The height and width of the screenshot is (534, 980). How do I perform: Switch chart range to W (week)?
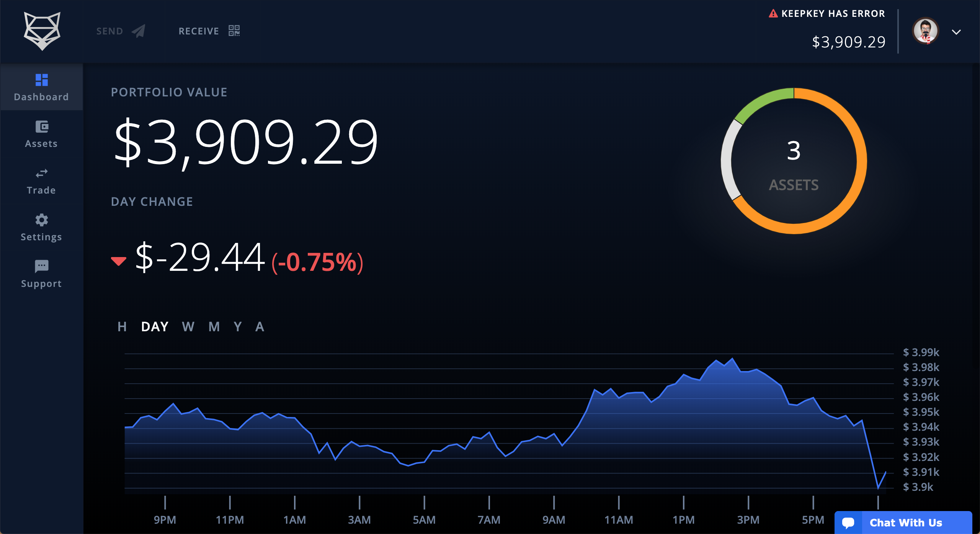(188, 327)
